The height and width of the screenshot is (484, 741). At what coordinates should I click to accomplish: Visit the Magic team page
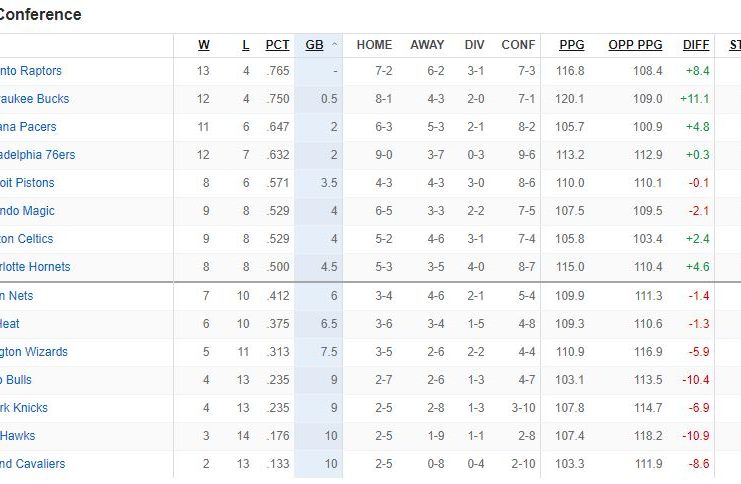click(x=28, y=211)
